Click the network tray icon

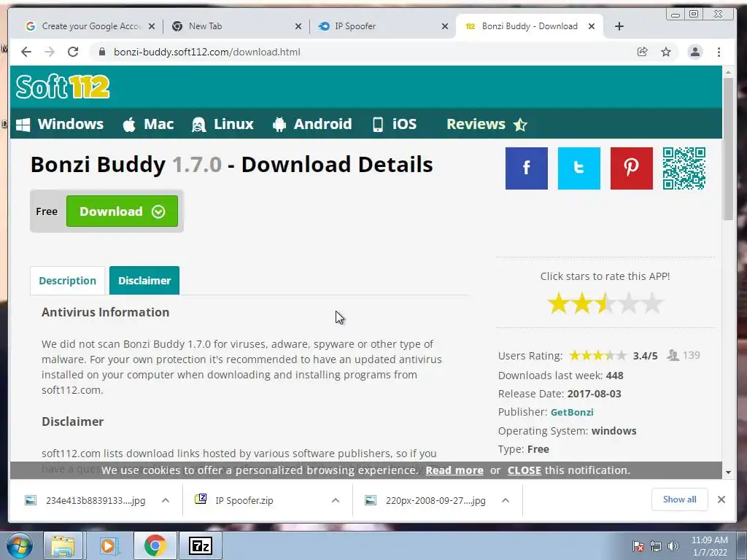(656, 546)
